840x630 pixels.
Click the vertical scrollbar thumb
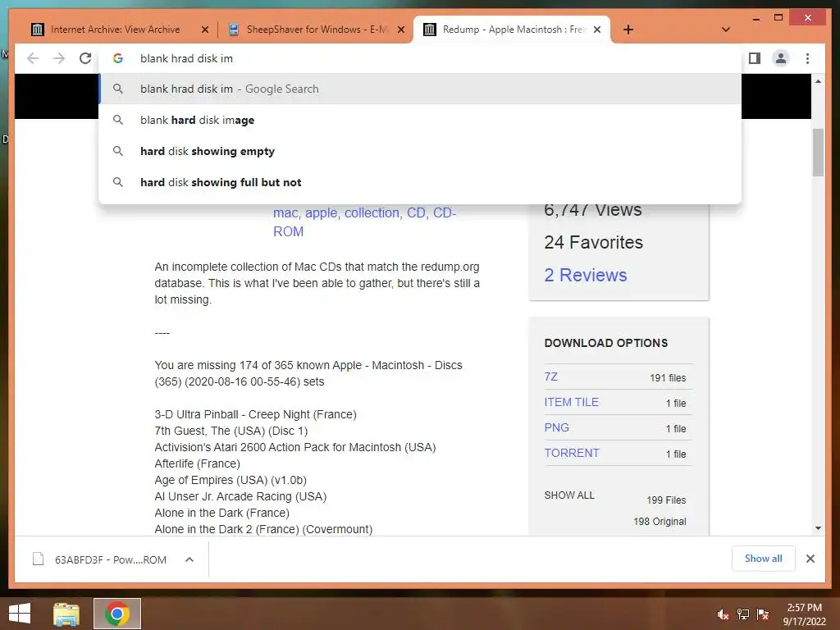tap(818, 152)
